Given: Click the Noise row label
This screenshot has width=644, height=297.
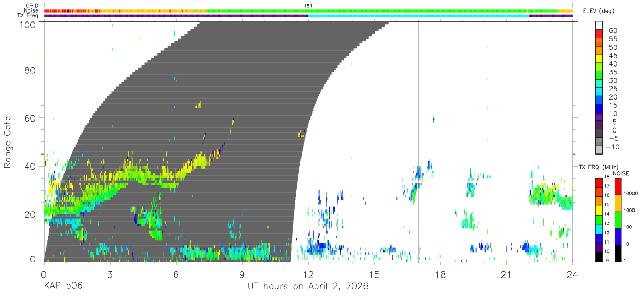Looking at the screenshot, I should click(31, 10).
